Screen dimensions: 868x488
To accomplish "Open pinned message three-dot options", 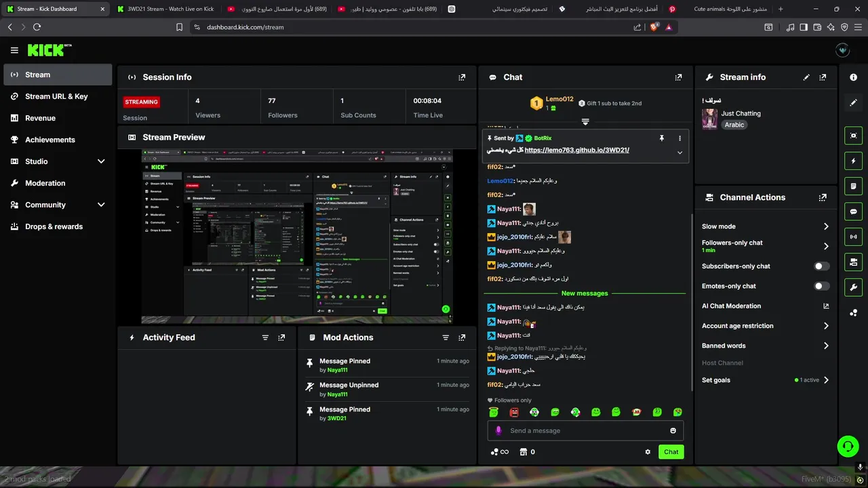I will (679, 138).
